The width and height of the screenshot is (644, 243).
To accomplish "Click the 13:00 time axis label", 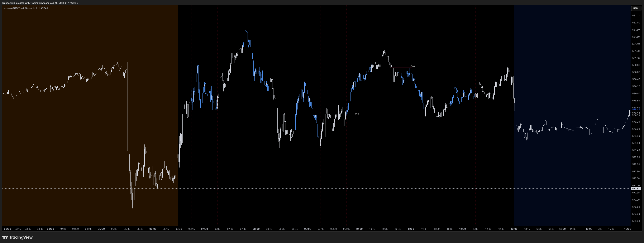I will (514, 229).
